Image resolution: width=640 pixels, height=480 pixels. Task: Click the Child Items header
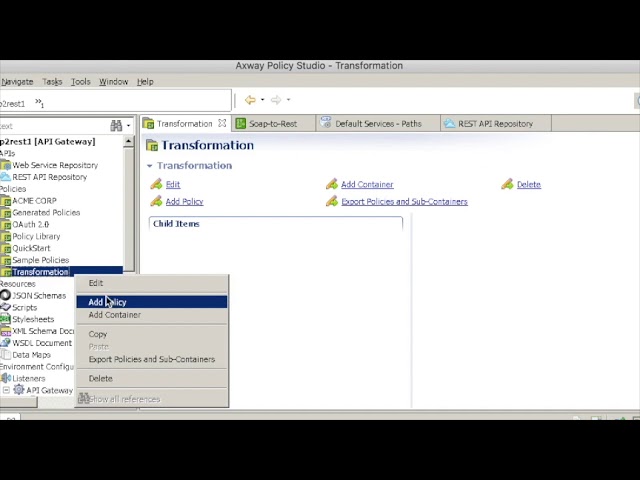click(x=176, y=224)
